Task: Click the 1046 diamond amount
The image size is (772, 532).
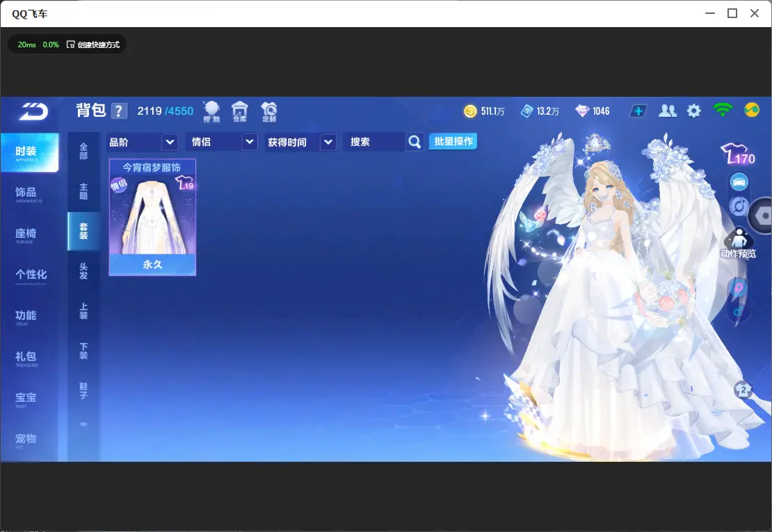Action: coord(601,111)
